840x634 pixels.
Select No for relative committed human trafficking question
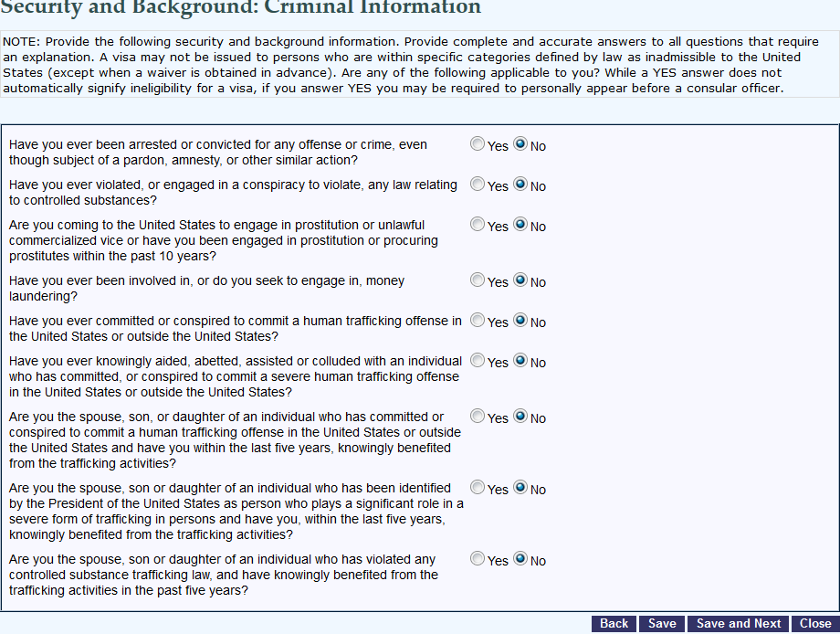coord(520,417)
